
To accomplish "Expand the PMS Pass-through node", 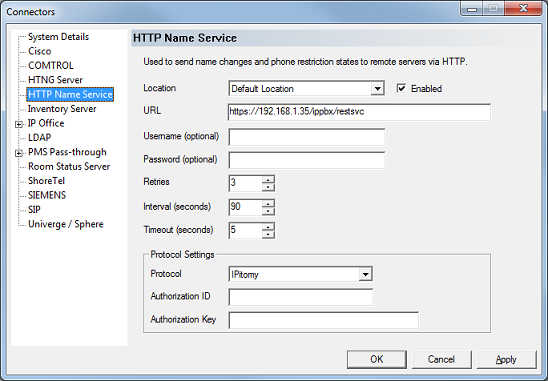I will point(19,153).
